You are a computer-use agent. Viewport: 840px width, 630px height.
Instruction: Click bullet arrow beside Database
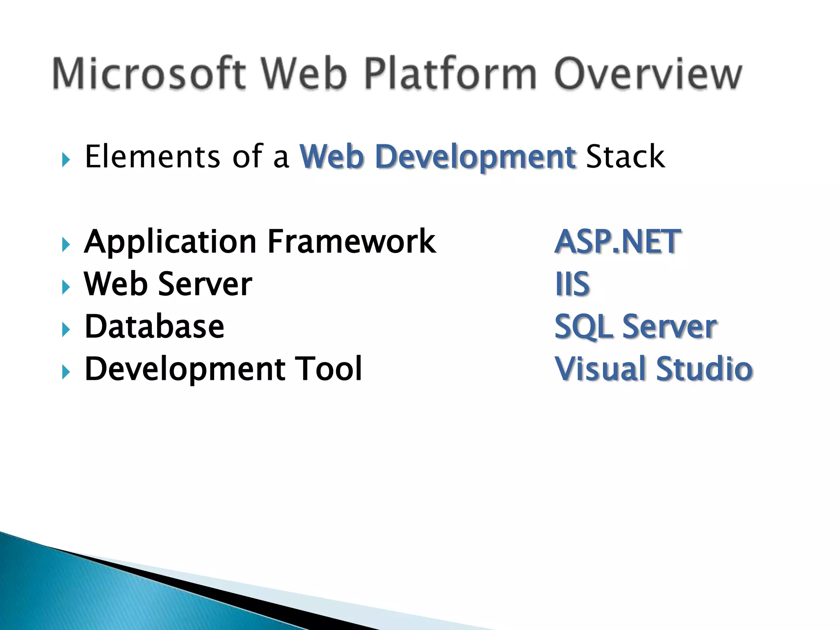(66, 329)
